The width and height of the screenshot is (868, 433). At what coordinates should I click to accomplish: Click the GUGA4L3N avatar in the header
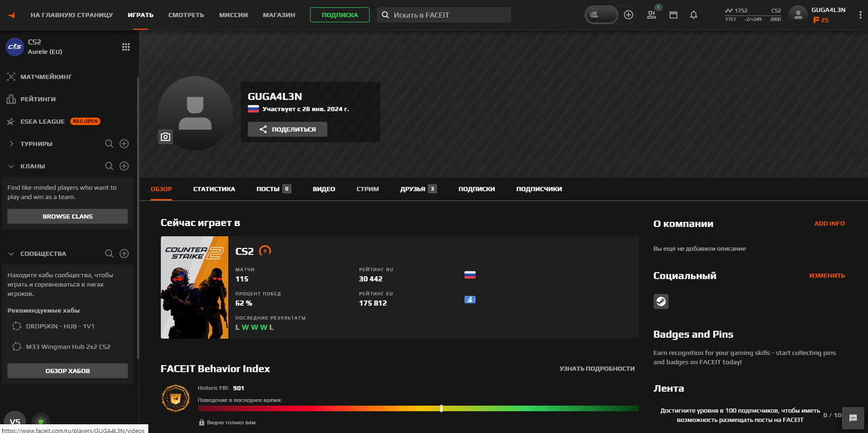click(798, 15)
